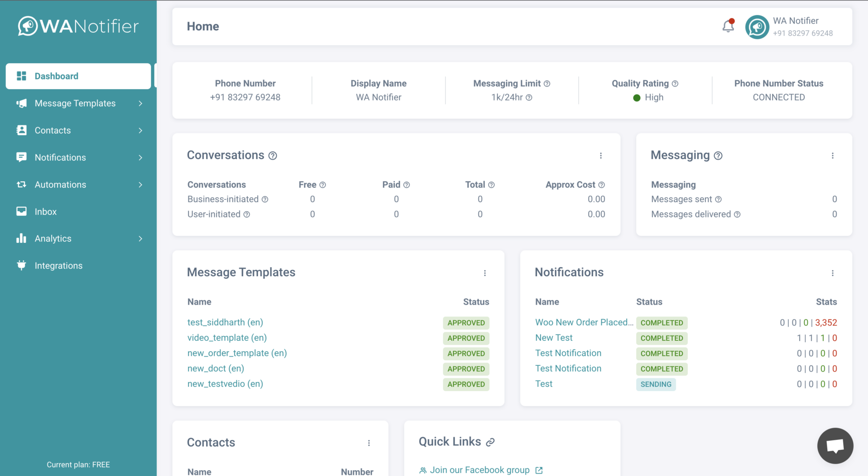The width and height of the screenshot is (868, 476).
Task: Expand the Analytics sidebar submenu
Action: (x=140, y=239)
